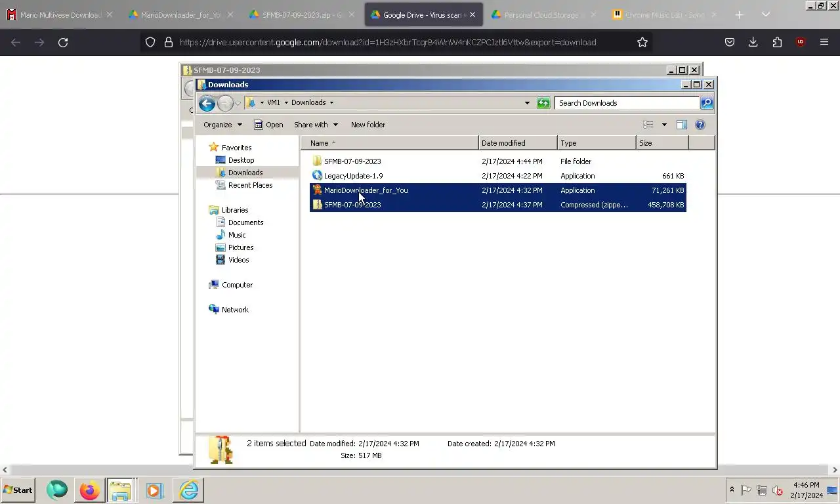Click the Save to Pocket icon

pyautogui.click(x=730, y=42)
